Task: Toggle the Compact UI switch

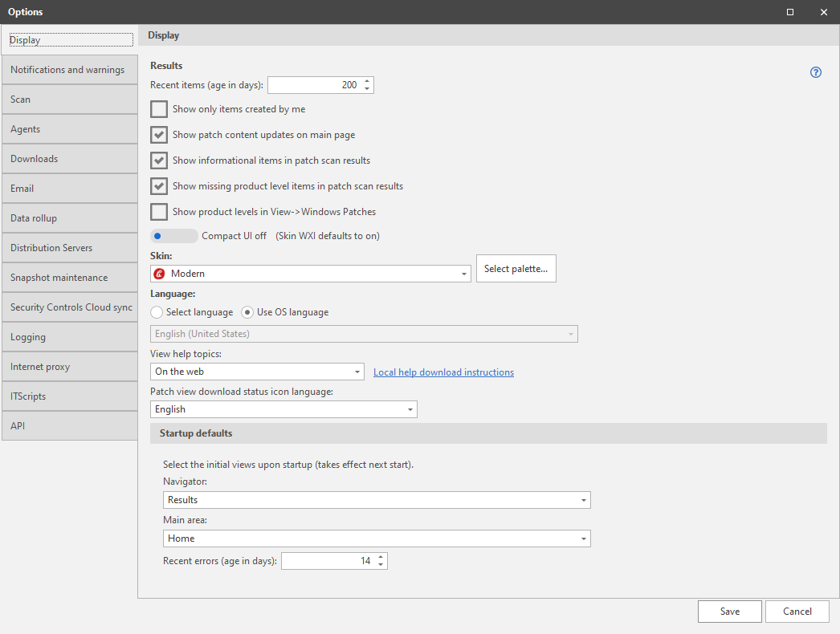Action: click(x=174, y=236)
